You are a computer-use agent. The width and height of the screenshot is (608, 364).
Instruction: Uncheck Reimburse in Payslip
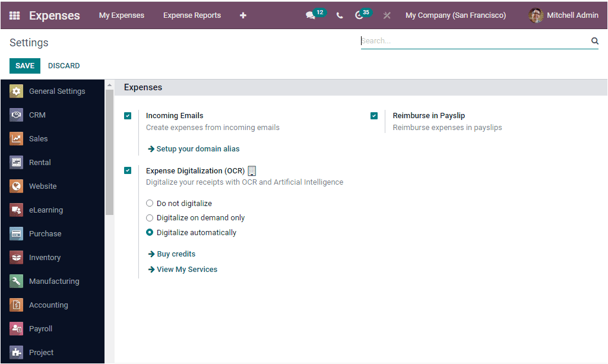(x=374, y=116)
